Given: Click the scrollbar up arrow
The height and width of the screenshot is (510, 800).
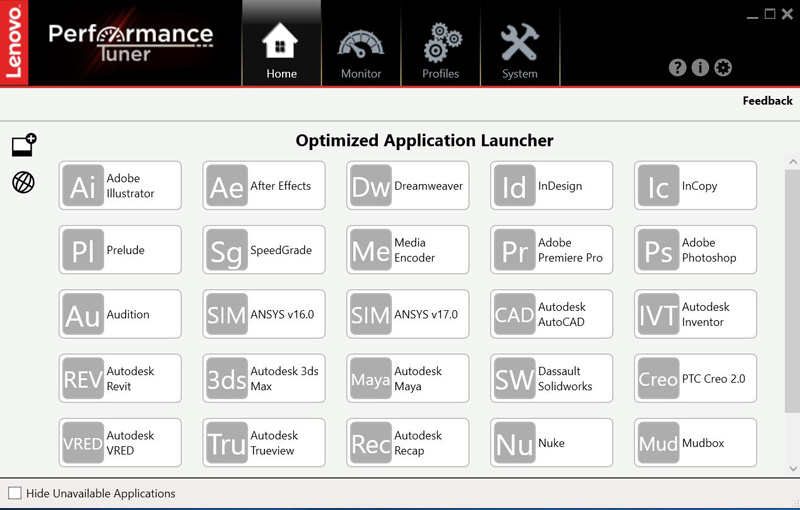Looking at the screenshot, I should coord(793,162).
